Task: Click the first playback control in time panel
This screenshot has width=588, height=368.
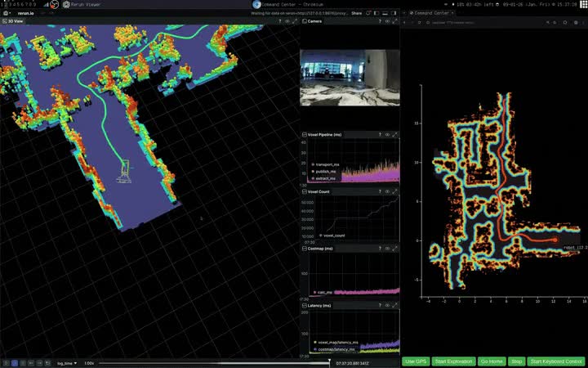Action: click(6, 363)
